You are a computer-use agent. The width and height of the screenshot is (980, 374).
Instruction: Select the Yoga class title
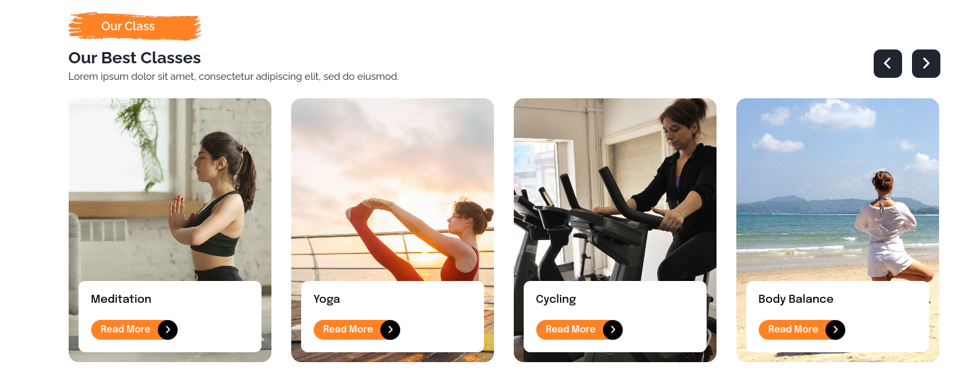click(x=327, y=299)
